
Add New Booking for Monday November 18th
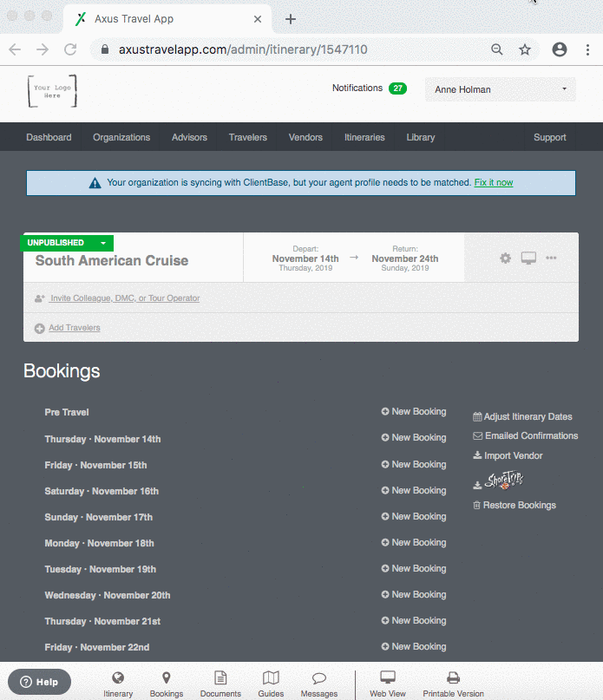[x=414, y=542]
